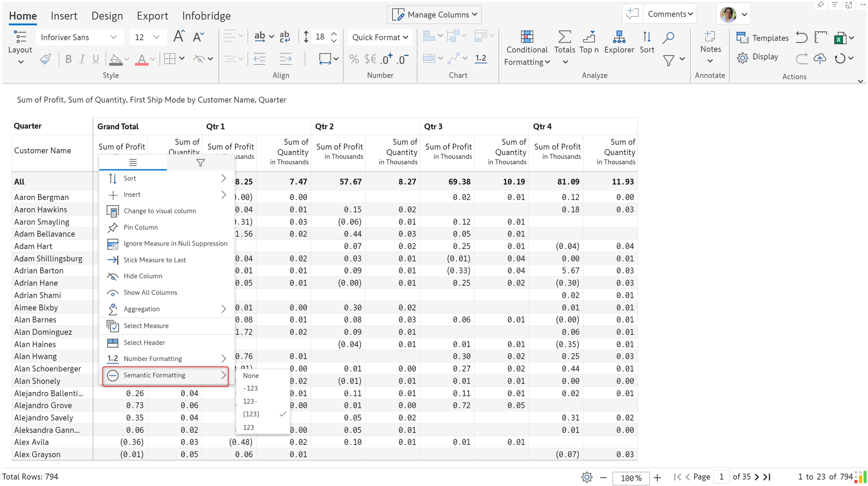Click the export to Excel icon
Viewport: 868px width, 486px height.
840,38
